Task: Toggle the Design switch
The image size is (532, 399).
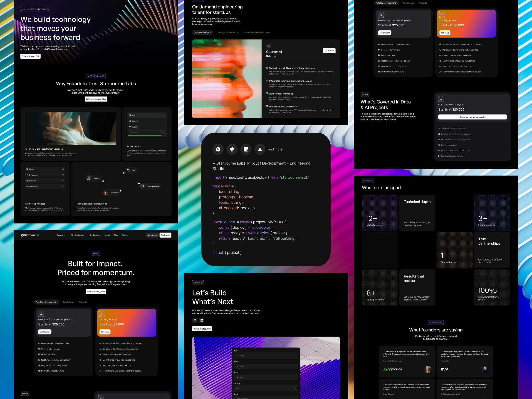Action: tap(63, 169)
